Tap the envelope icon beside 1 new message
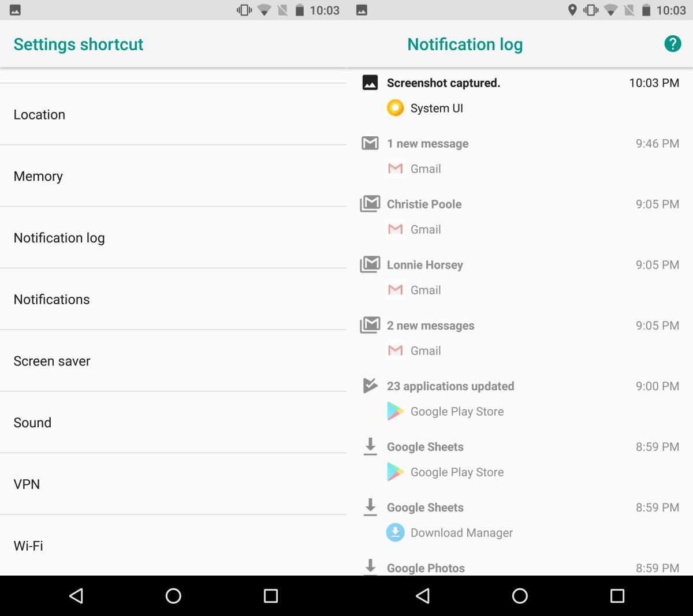 (x=370, y=143)
